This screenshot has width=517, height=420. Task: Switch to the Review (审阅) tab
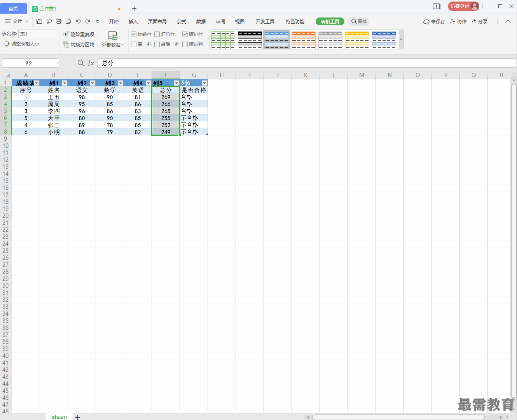pos(220,22)
